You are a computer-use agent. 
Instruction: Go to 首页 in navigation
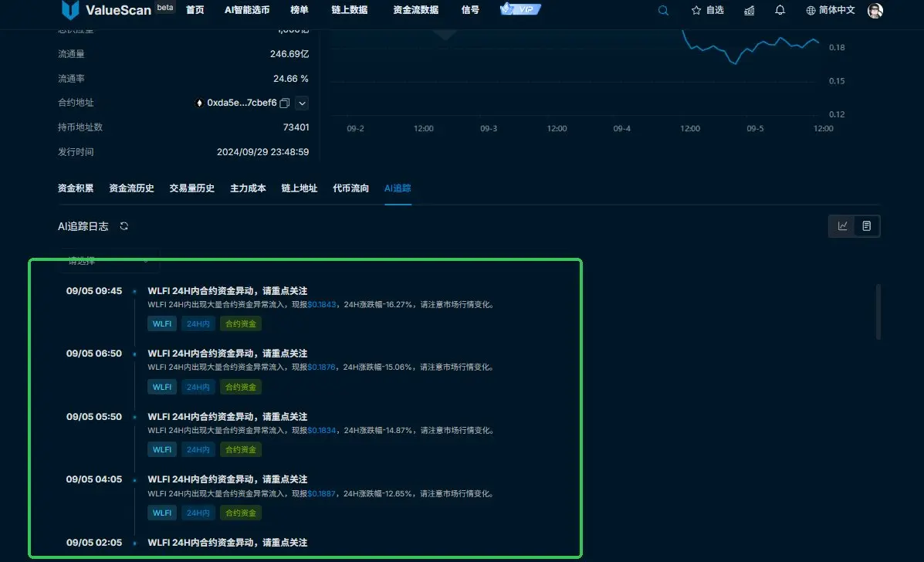click(x=195, y=10)
